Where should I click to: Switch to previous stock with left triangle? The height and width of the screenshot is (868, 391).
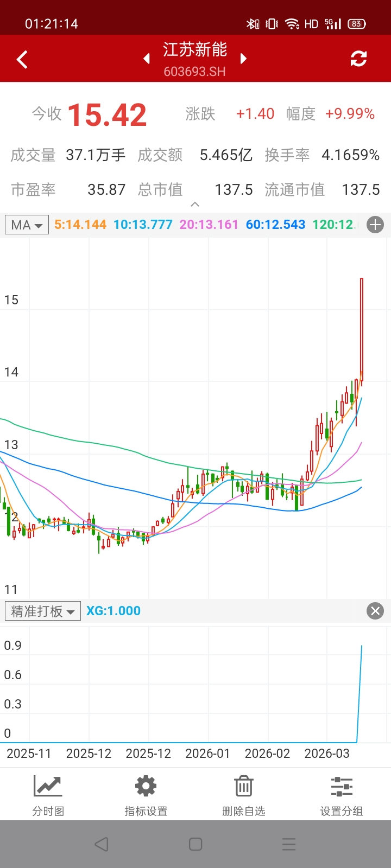point(147,59)
